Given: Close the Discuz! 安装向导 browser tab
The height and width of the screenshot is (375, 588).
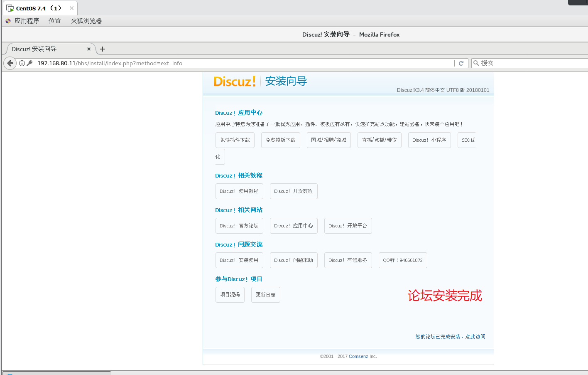Looking at the screenshot, I should click(x=89, y=49).
